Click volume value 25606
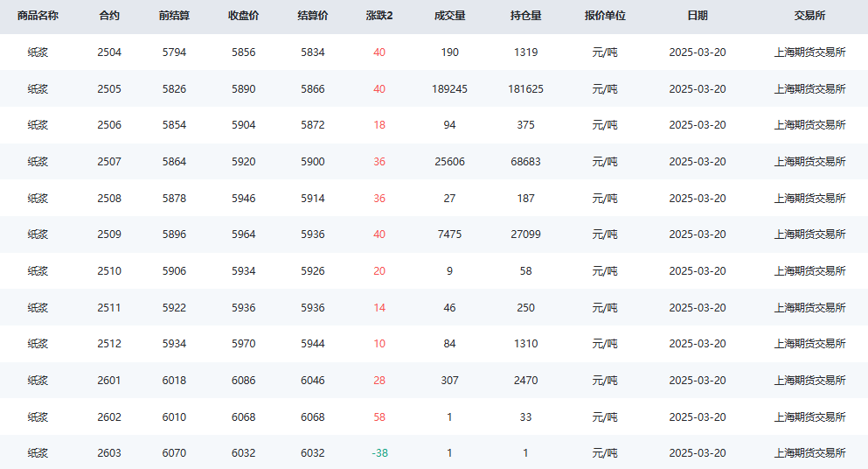This screenshot has height=469, width=868. point(449,161)
